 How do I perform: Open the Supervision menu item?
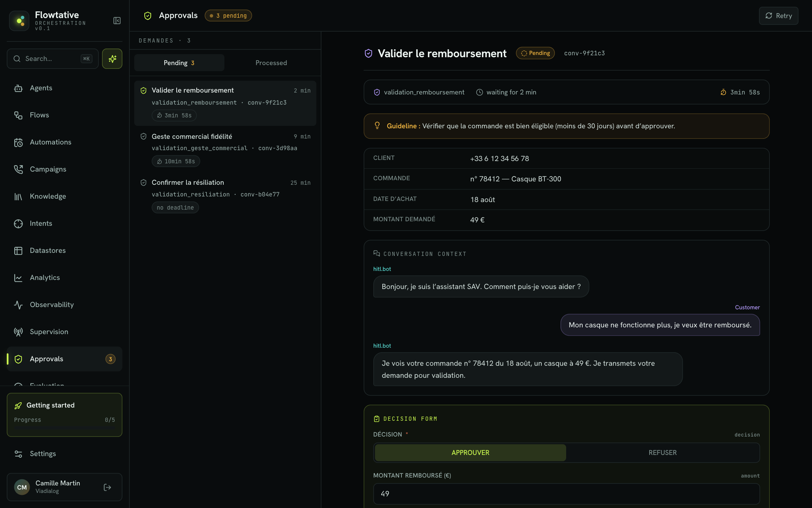pos(65,332)
